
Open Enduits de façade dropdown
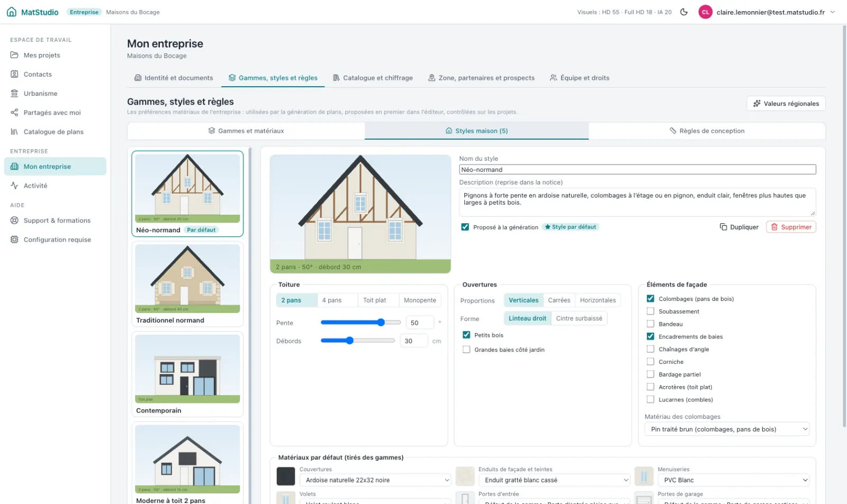click(x=554, y=480)
